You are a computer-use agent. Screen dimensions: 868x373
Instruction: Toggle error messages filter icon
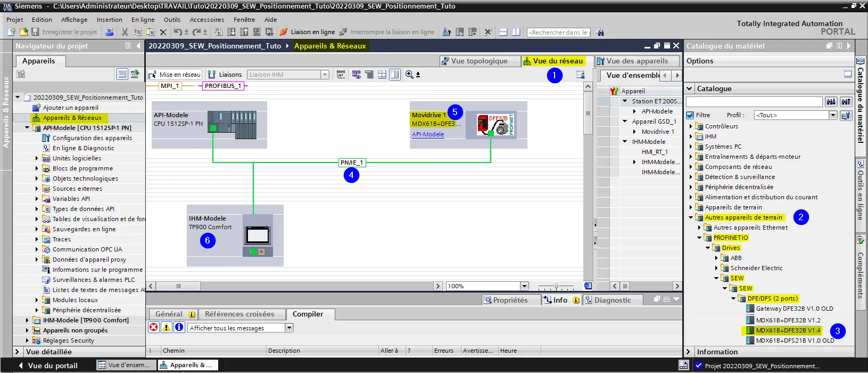tap(154, 327)
